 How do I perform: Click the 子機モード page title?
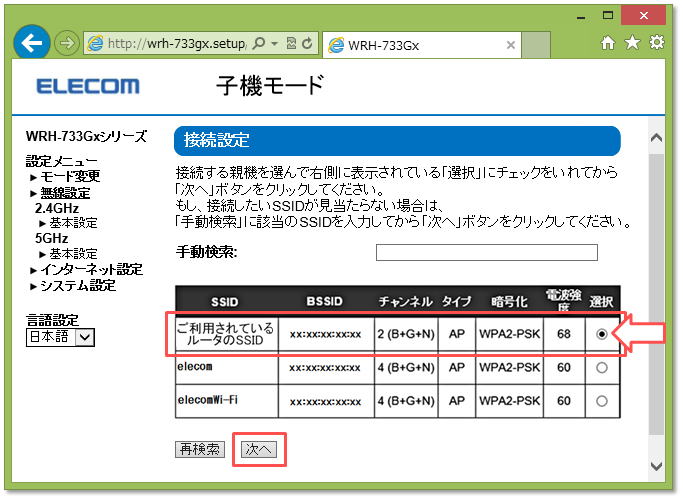tap(270, 85)
